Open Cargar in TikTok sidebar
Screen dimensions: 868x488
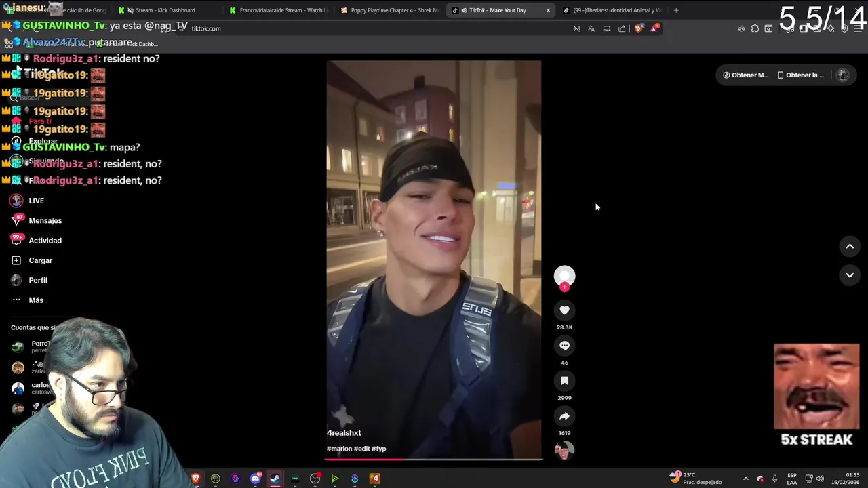click(x=31, y=260)
